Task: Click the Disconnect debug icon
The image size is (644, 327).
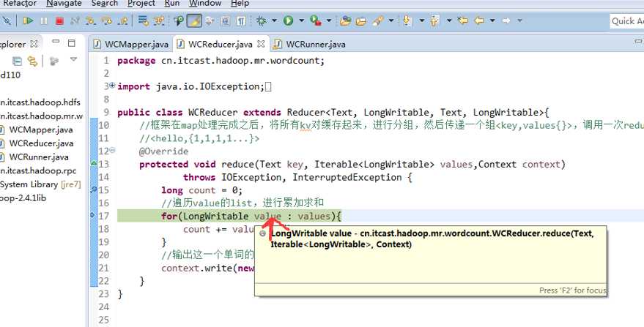Action: point(75,20)
